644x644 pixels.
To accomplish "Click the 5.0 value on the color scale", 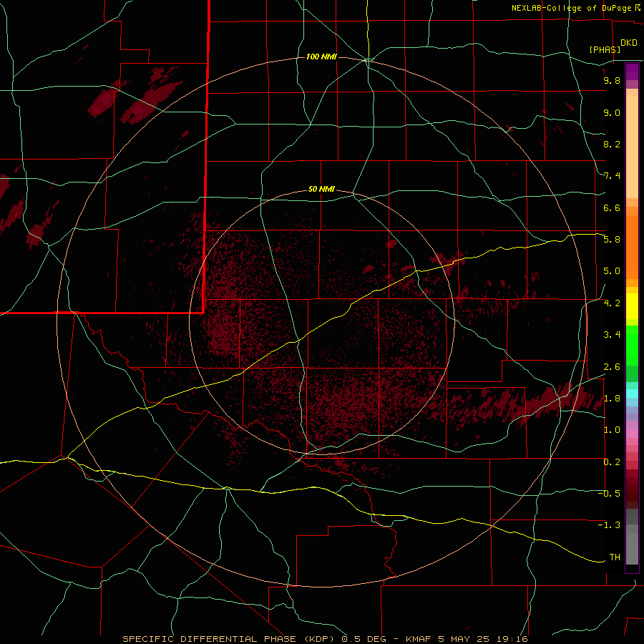I will coord(612,271).
